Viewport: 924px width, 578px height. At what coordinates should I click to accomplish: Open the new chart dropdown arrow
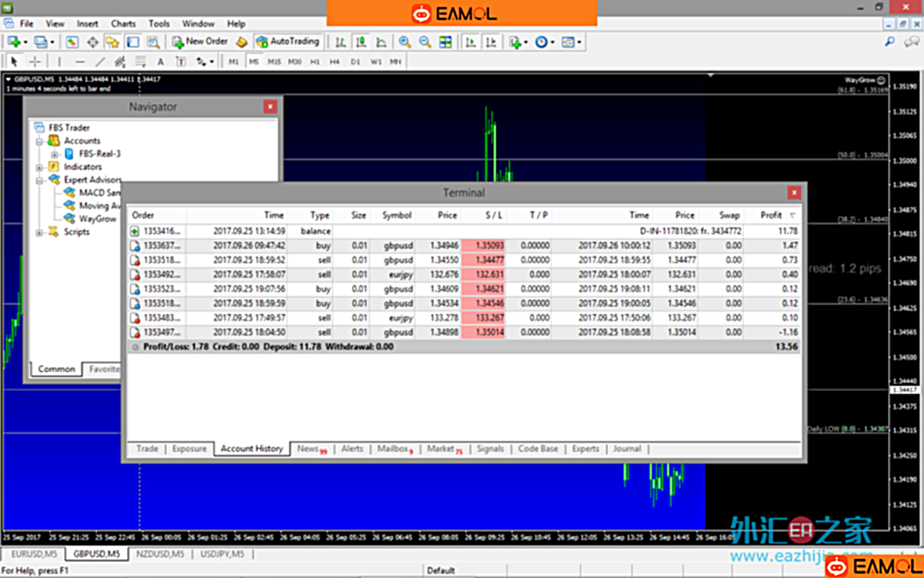coord(26,42)
